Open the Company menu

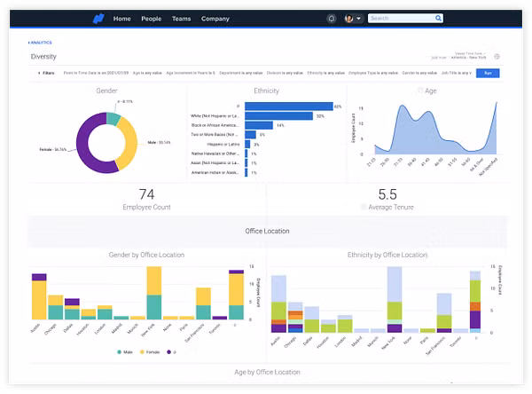[x=215, y=18]
